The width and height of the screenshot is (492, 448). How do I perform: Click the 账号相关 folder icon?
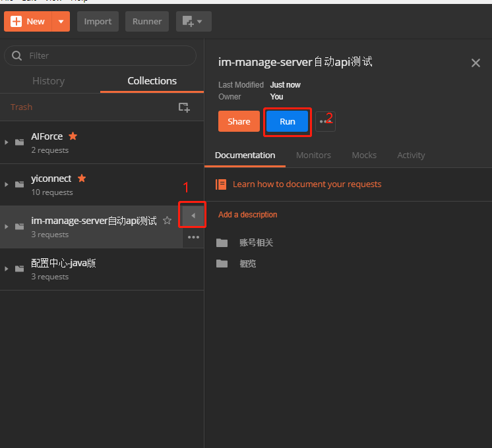tap(222, 242)
